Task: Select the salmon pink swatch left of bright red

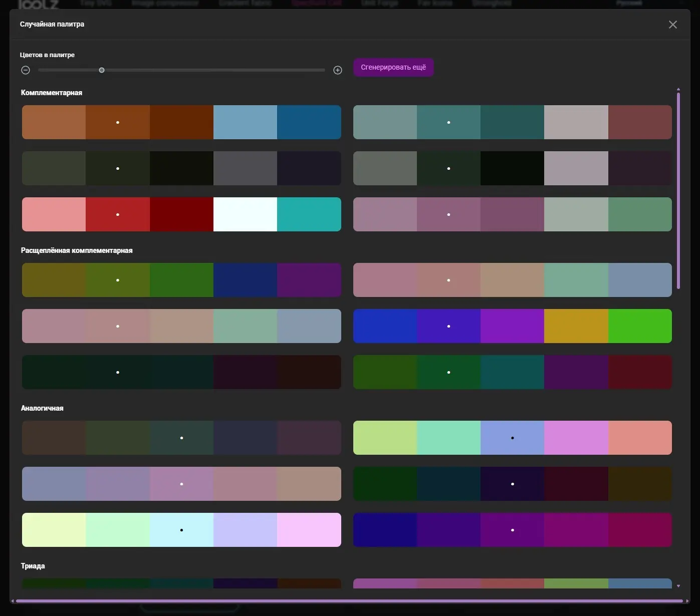Action: (54, 214)
